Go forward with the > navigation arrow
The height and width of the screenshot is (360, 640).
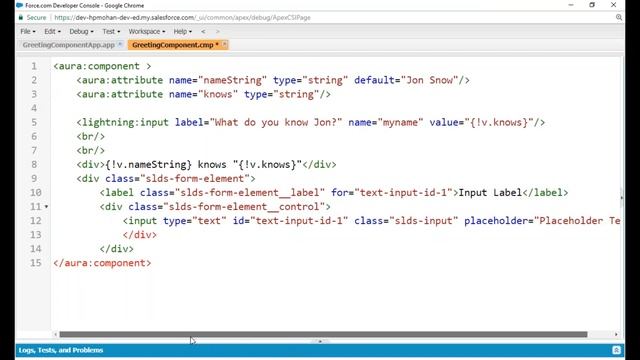[217, 31]
